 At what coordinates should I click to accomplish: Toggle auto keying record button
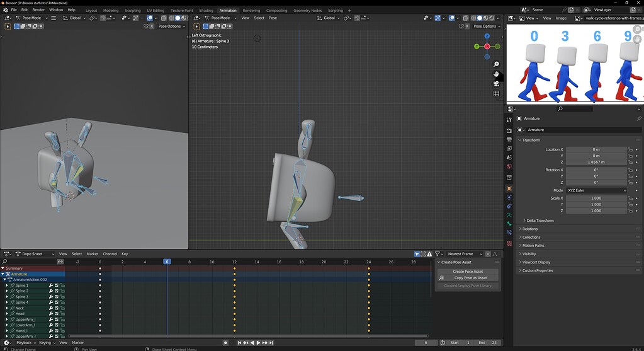pos(225,343)
